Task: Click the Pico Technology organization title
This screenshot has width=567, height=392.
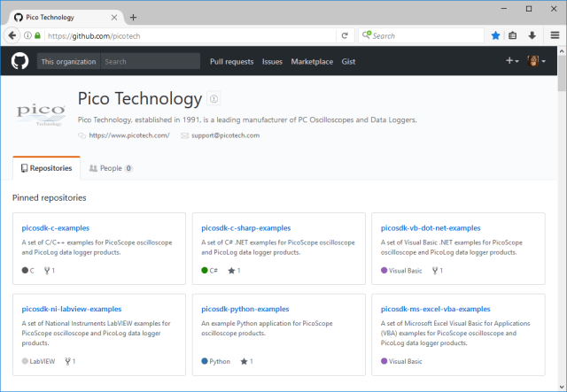Action: pyautogui.click(x=140, y=98)
